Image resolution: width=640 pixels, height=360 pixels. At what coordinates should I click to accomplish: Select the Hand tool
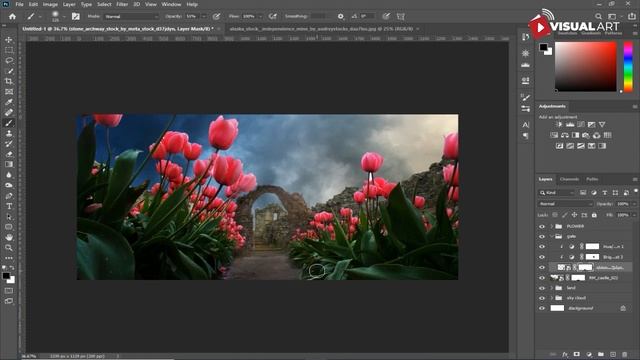pos(9,237)
